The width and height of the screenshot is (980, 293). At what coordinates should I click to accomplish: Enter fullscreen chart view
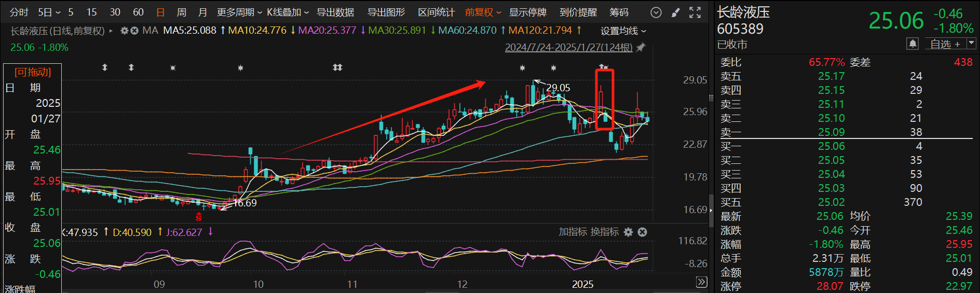pos(695,12)
